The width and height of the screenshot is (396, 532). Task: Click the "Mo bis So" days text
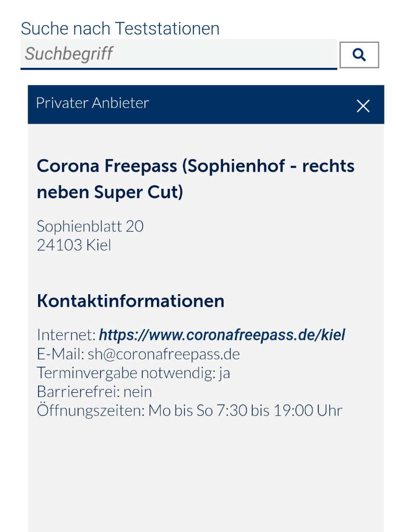181,410
